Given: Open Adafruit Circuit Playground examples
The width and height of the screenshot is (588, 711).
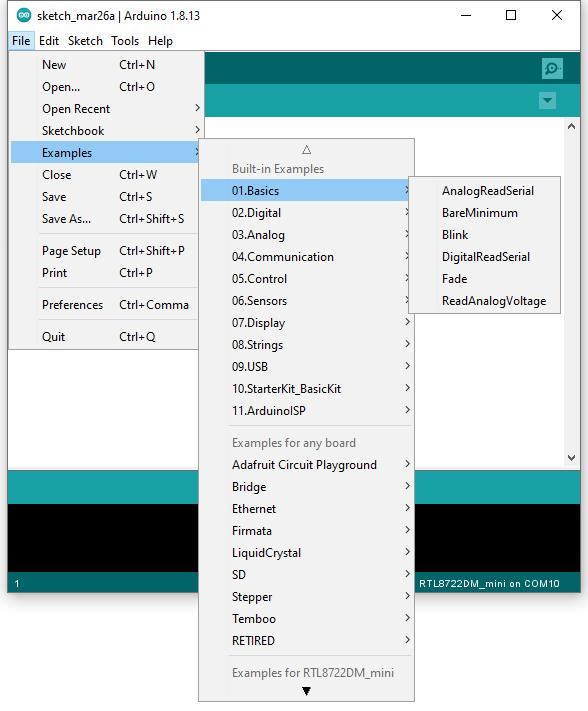Looking at the screenshot, I should pyautogui.click(x=306, y=464).
